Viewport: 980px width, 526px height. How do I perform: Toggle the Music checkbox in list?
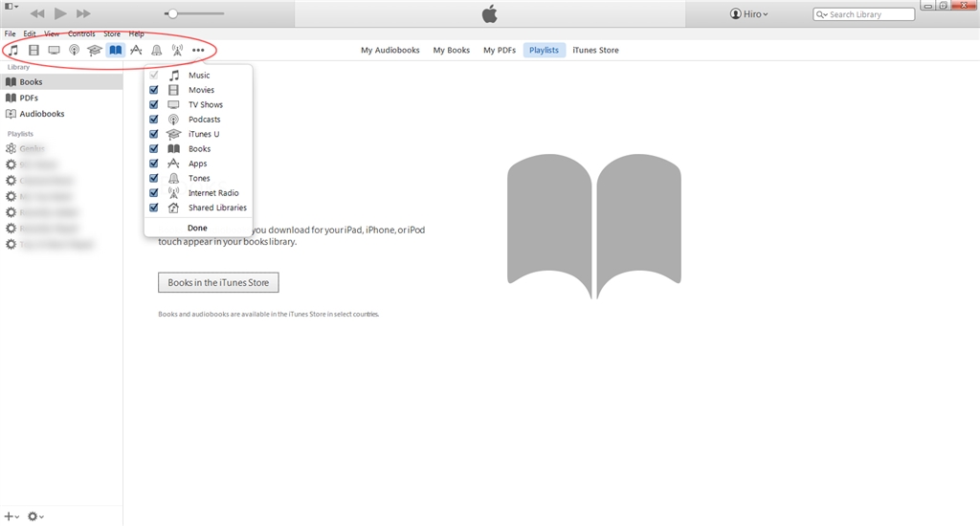point(154,75)
